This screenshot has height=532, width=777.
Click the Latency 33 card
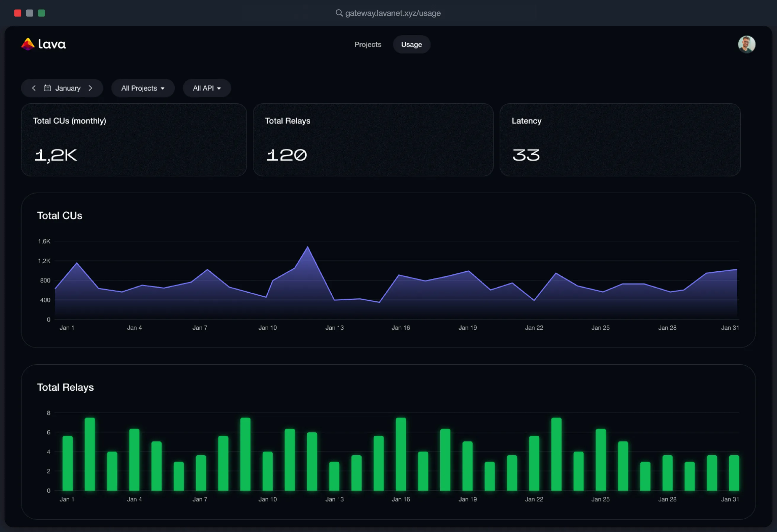[x=619, y=140]
